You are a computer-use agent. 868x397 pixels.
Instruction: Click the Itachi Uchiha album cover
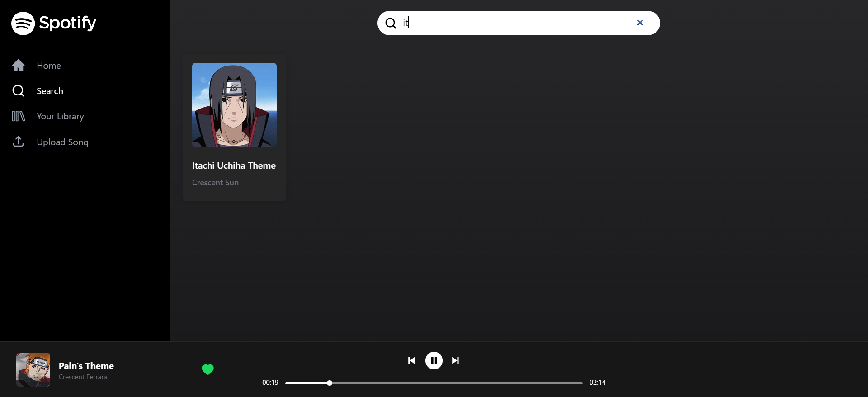pyautogui.click(x=234, y=105)
